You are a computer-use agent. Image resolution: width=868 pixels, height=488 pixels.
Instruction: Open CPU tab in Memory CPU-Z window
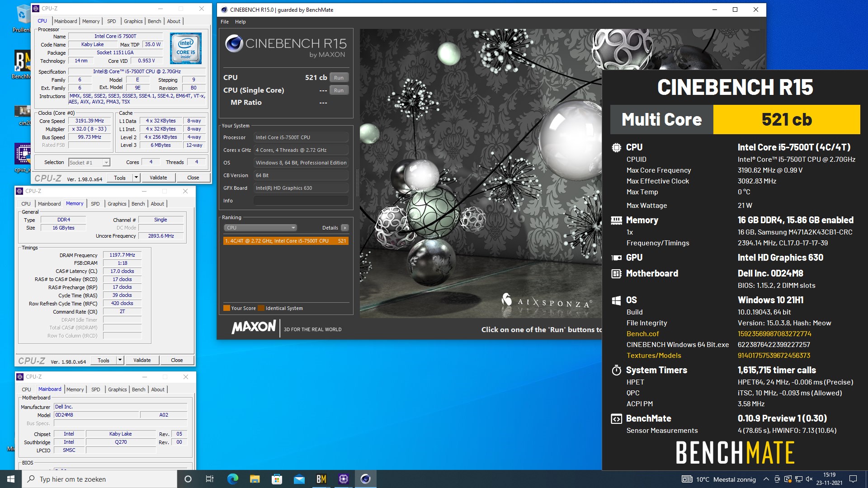(26, 204)
